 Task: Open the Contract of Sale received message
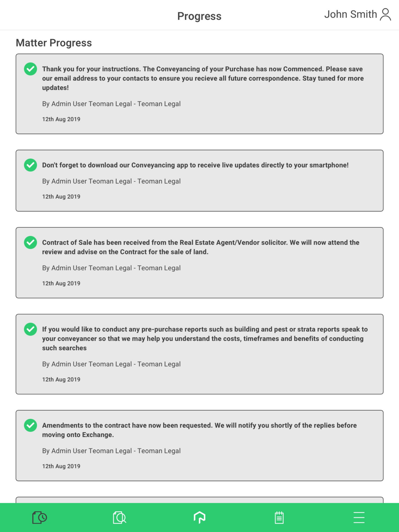point(201,247)
